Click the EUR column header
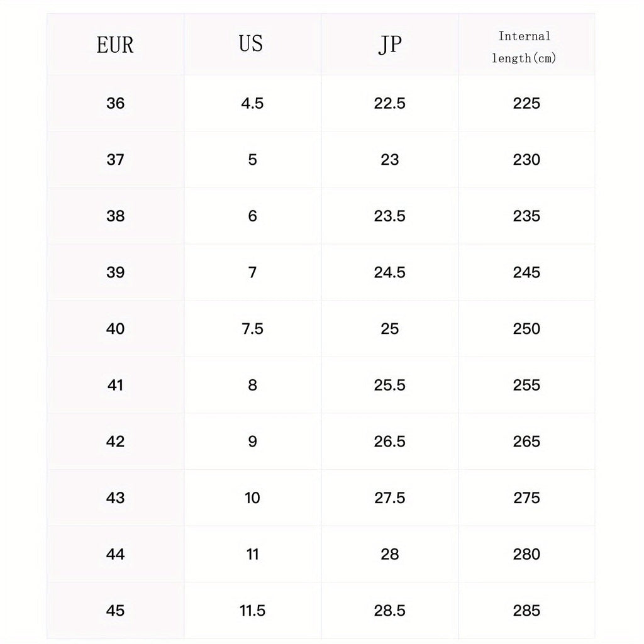This screenshot has height=644, width=644. pos(115,45)
